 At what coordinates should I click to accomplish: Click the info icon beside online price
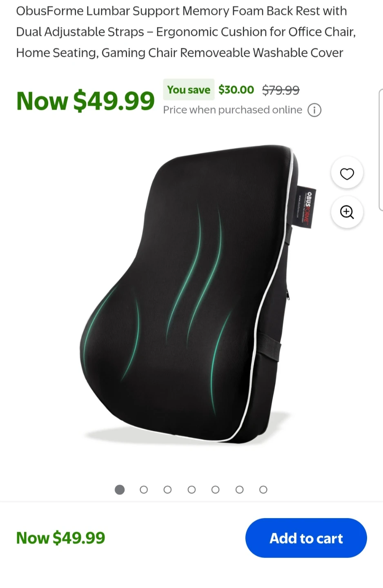coord(314,110)
